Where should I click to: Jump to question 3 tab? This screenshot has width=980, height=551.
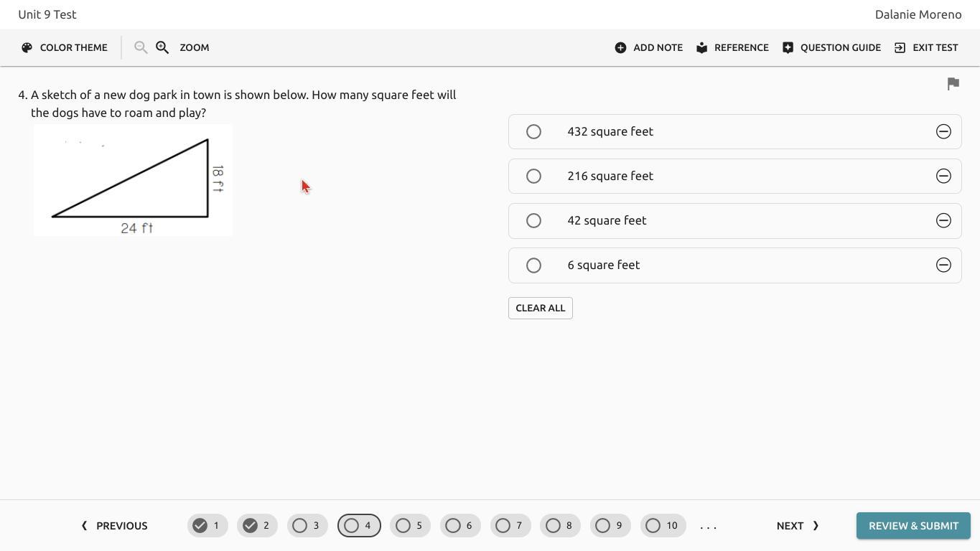point(307,526)
